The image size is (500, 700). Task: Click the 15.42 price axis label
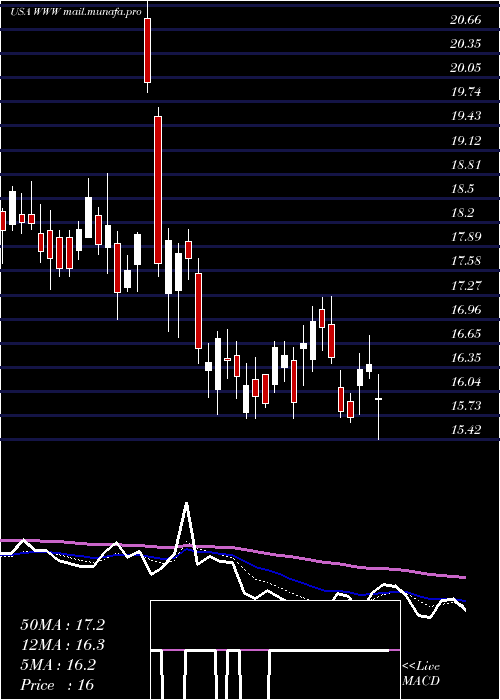[466, 430]
